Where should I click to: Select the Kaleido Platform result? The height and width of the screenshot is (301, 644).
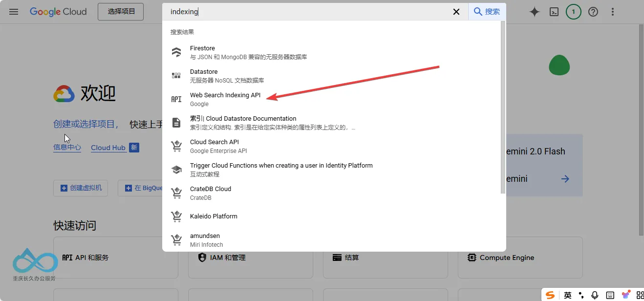coord(331,216)
